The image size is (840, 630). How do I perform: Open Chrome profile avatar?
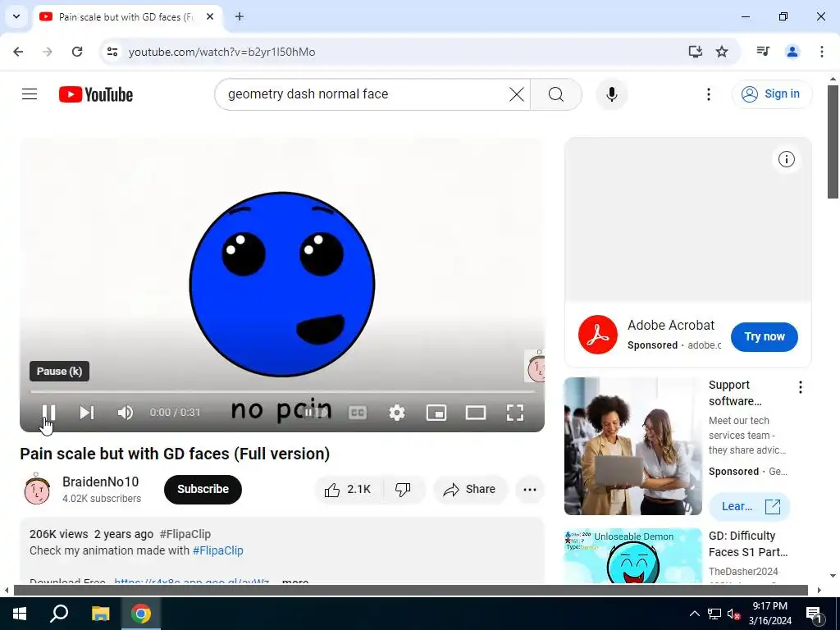tap(792, 52)
